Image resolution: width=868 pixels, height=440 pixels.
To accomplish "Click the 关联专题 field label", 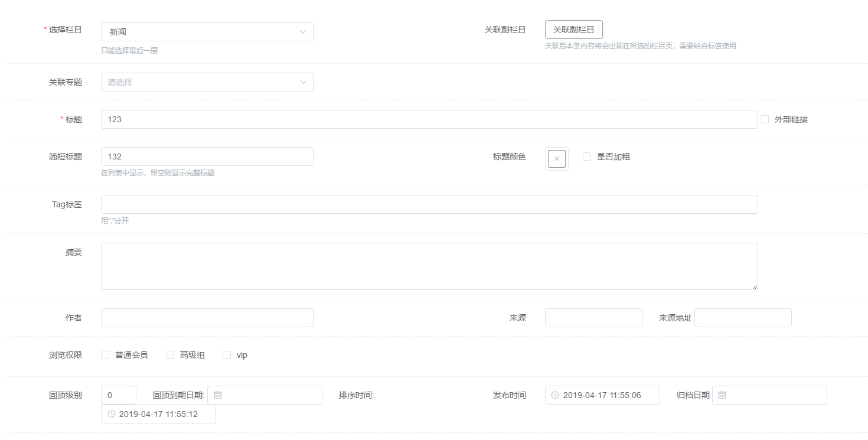I will click(66, 82).
